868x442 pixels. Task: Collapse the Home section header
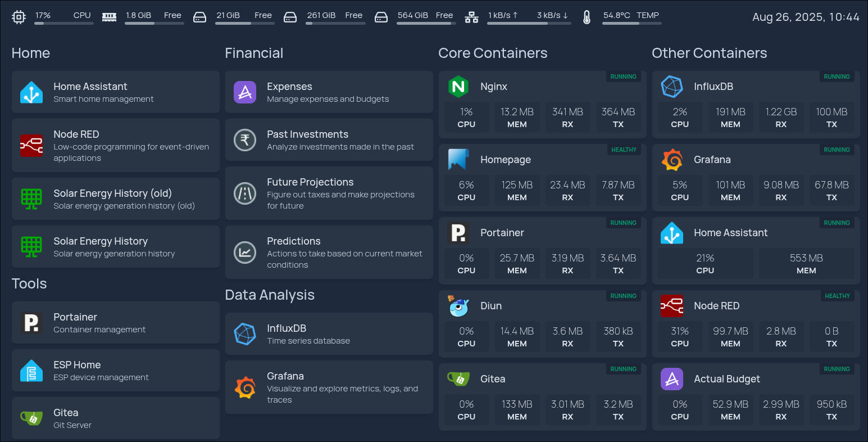31,53
